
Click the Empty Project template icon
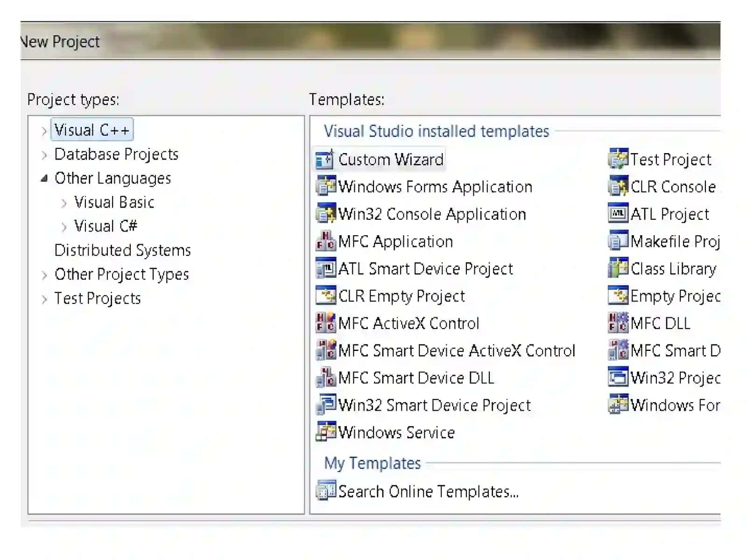[x=618, y=296]
